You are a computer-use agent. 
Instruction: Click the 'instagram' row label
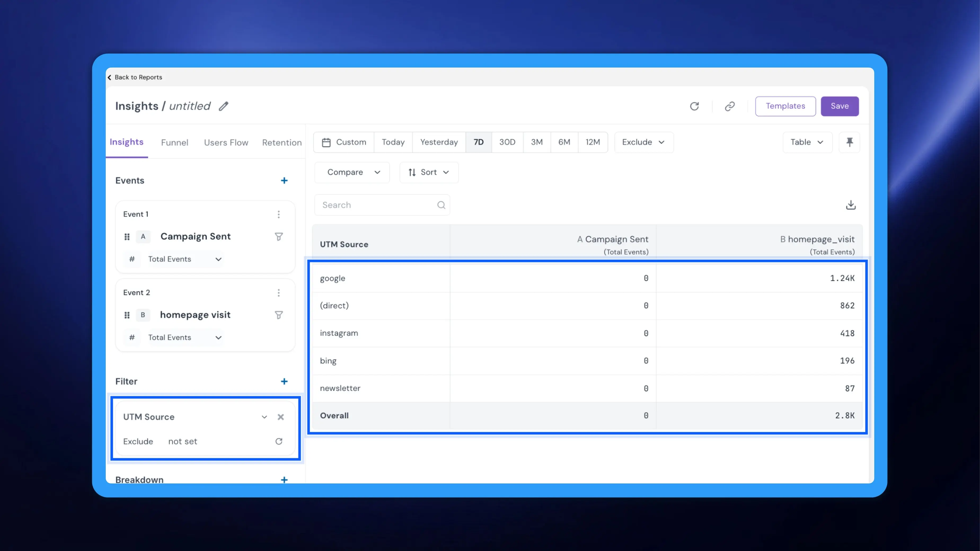[339, 334]
